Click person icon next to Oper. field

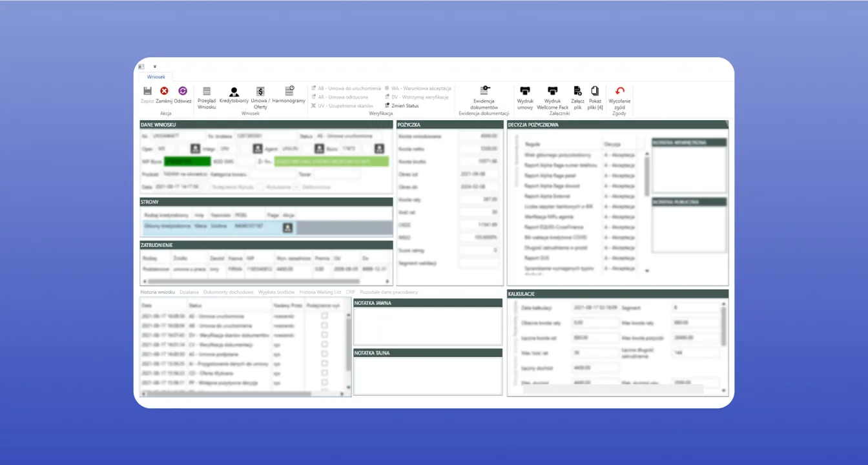tap(195, 149)
